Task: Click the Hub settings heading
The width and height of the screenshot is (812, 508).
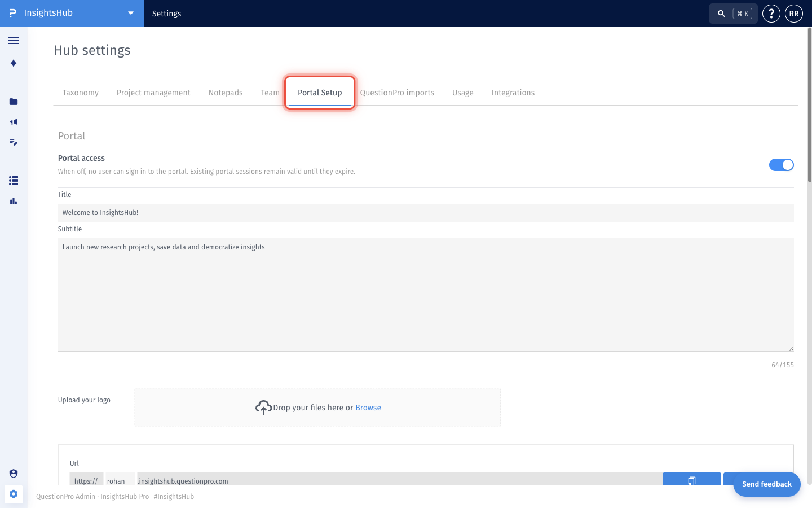Action: coord(92,50)
